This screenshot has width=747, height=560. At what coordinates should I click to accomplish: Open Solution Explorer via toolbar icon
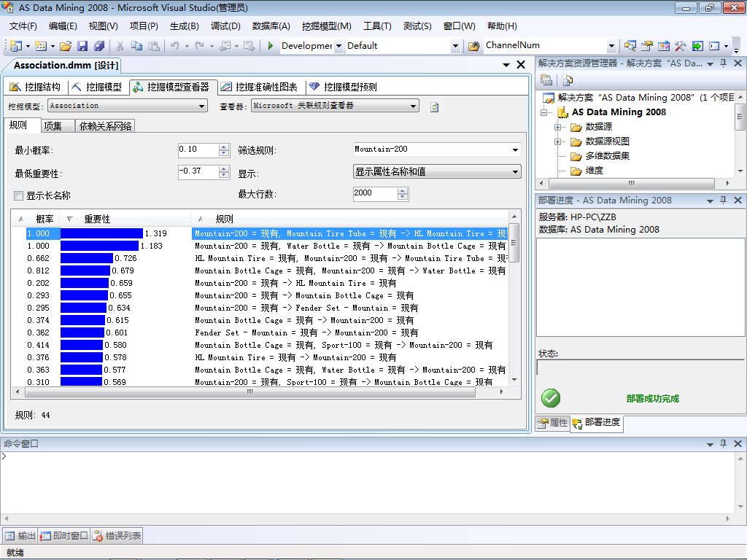(x=630, y=46)
